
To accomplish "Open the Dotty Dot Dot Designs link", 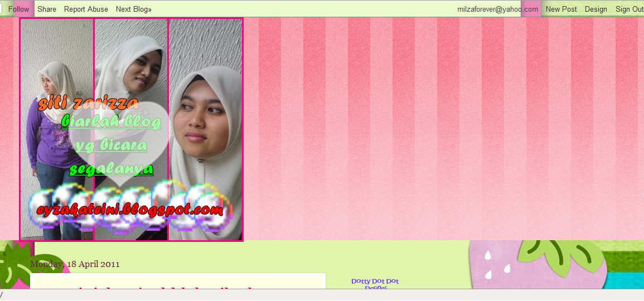I will pyautogui.click(x=375, y=284).
